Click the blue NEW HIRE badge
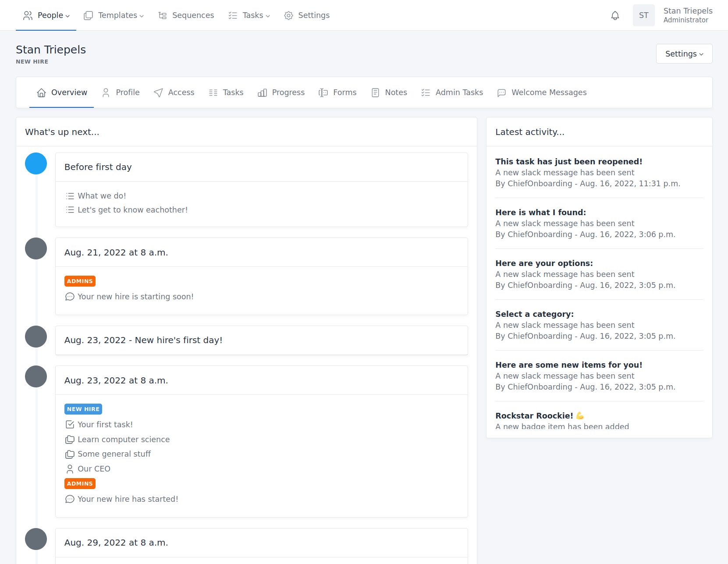728x564 pixels. (x=83, y=409)
